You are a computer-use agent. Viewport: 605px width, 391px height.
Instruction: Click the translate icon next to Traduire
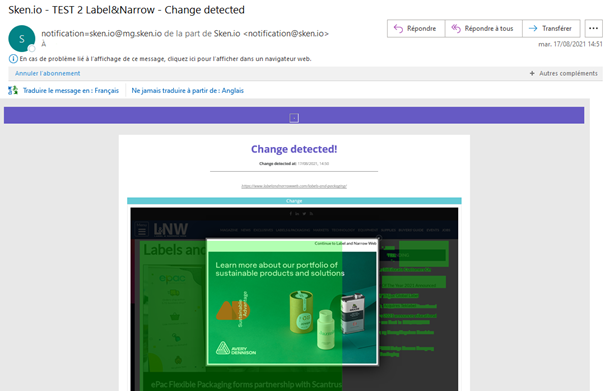13,90
